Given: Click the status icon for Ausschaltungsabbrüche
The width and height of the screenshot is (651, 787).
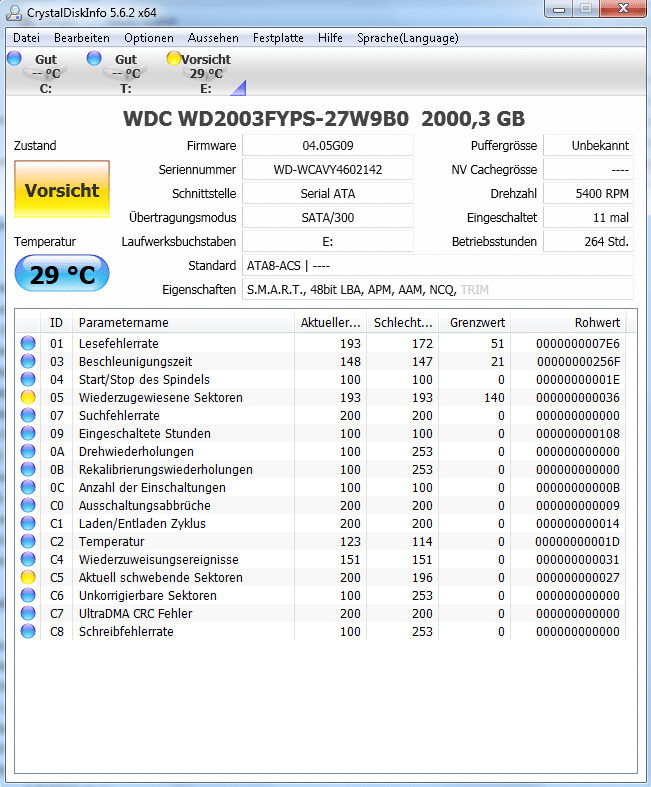Looking at the screenshot, I should 28,505.
